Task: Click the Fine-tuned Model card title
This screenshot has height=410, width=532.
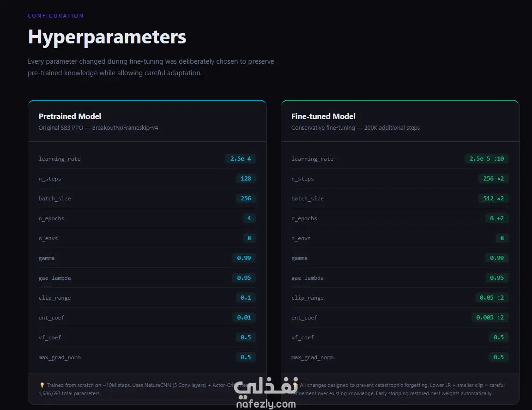Action: coord(323,116)
